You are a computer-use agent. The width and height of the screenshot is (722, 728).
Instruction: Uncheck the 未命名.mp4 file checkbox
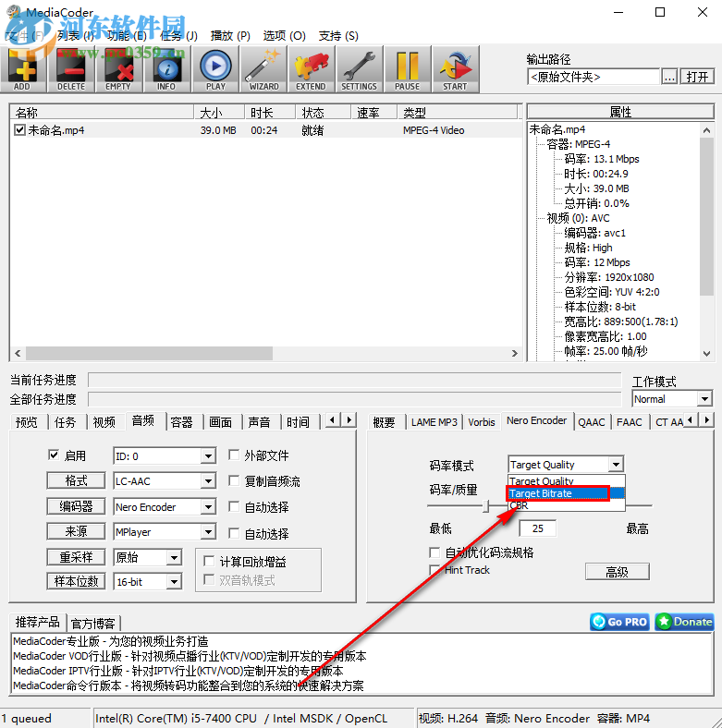[x=19, y=130]
